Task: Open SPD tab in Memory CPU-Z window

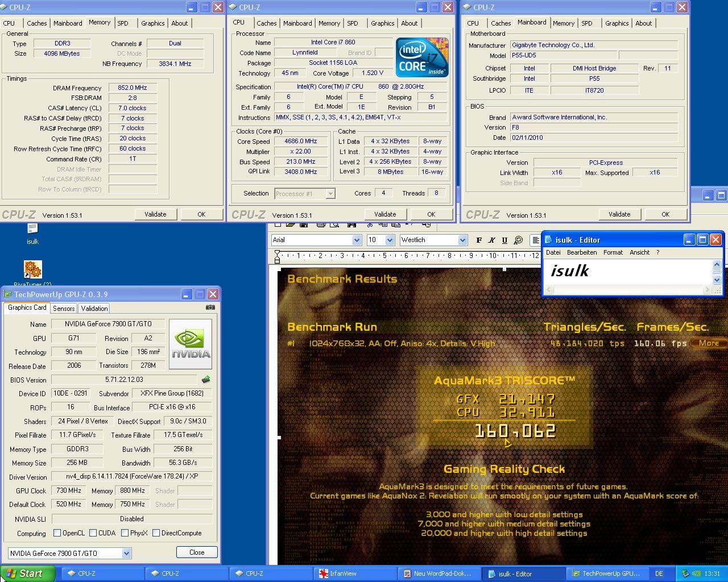Action: pyautogui.click(x=123, y=23)
